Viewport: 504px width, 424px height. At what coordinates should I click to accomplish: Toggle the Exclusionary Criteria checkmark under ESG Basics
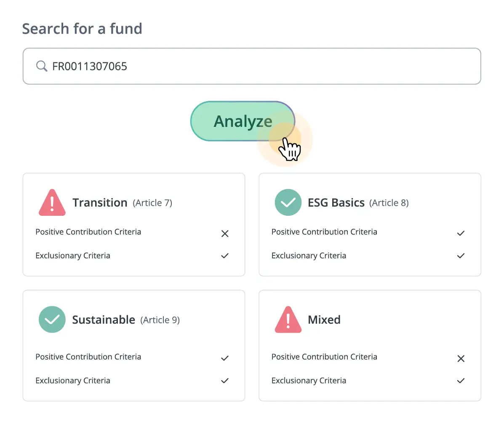coord(461,256)
